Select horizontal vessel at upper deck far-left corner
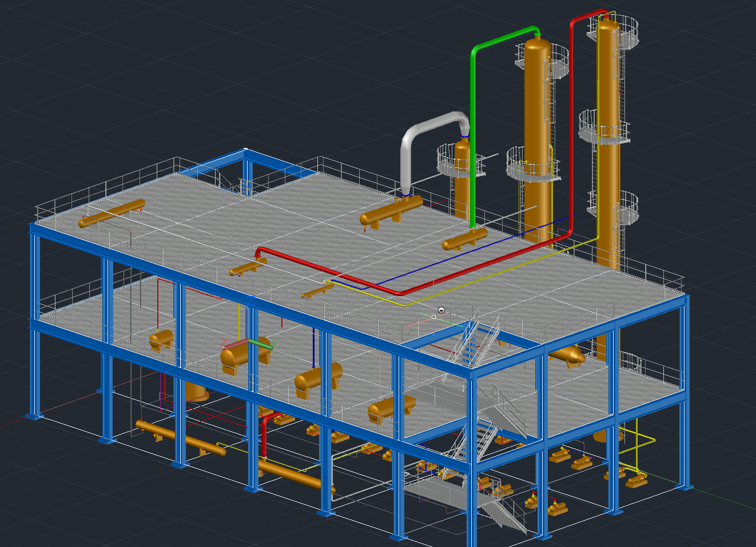Image resolution: width=756 pixels, height=547 pixels. tap(112, 213)
